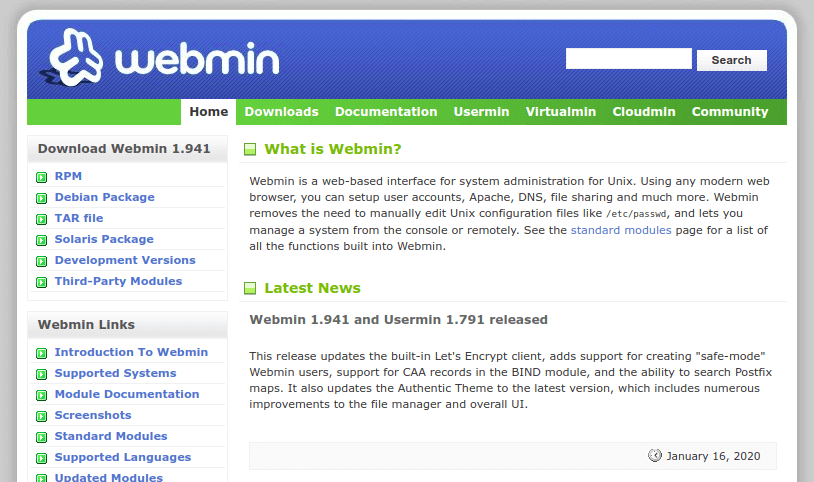814x482 pixels.
Task: Open Introduction To Webmin link
Action: point(131,352)
